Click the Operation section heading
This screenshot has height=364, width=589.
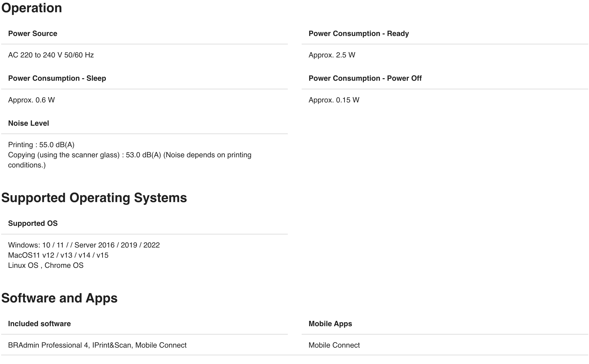pos(32,8)
